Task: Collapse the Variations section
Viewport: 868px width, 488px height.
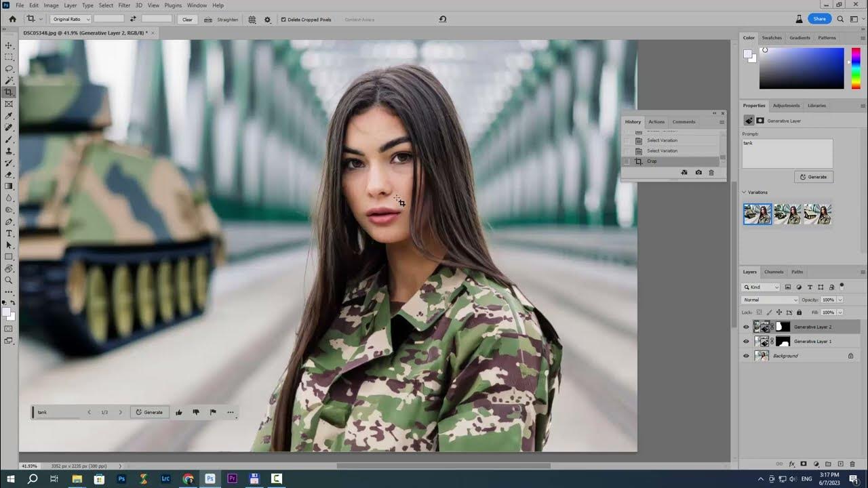Action: tap(744, 192)
